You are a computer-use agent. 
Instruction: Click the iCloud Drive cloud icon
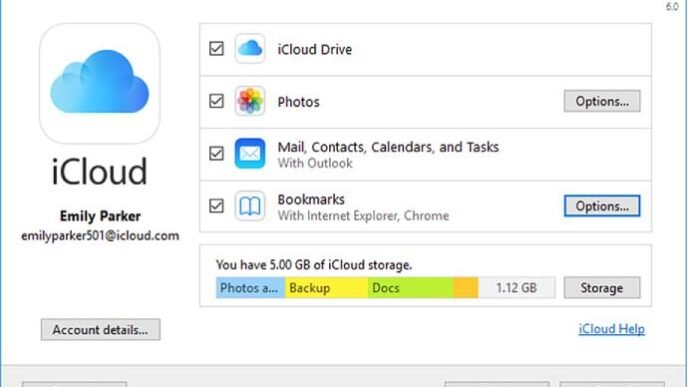[x=250, y=49]
